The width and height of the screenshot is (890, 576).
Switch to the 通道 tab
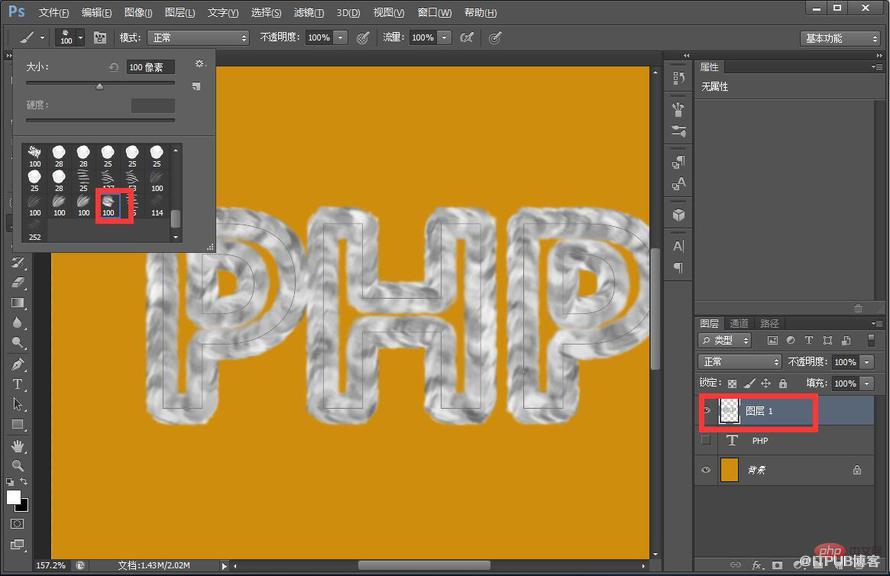click(739, 323)
